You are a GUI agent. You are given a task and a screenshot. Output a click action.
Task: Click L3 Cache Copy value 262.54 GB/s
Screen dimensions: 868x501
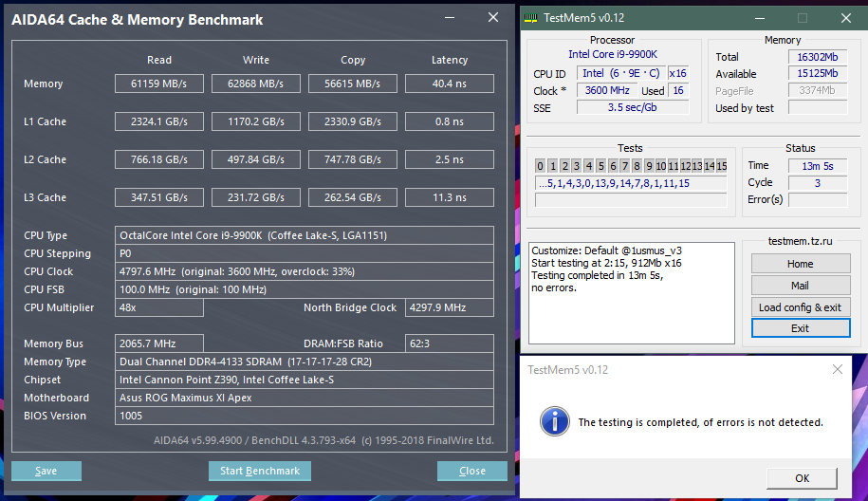coord(353,197)
